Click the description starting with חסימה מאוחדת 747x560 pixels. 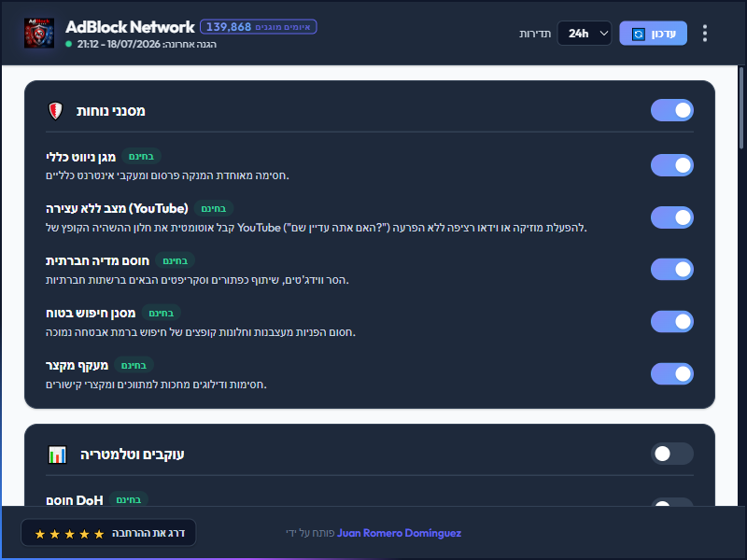tap(167, 175)
